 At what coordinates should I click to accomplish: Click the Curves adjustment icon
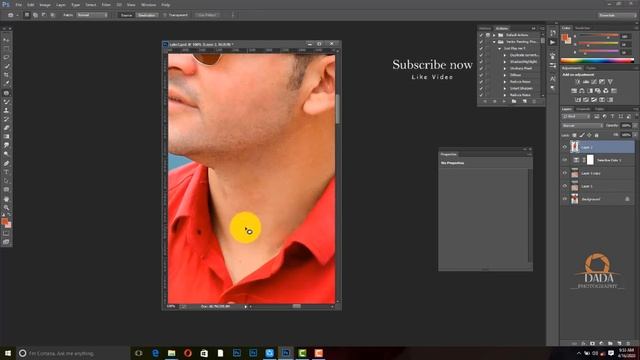point(594,82)
